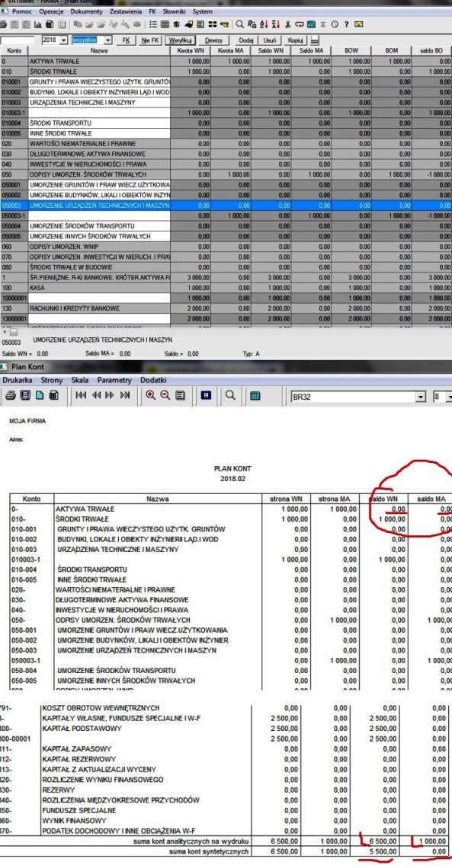Click the magnifier search icon in top toolbar
Viewport: 452px width, 868px height.
[240, 24]
